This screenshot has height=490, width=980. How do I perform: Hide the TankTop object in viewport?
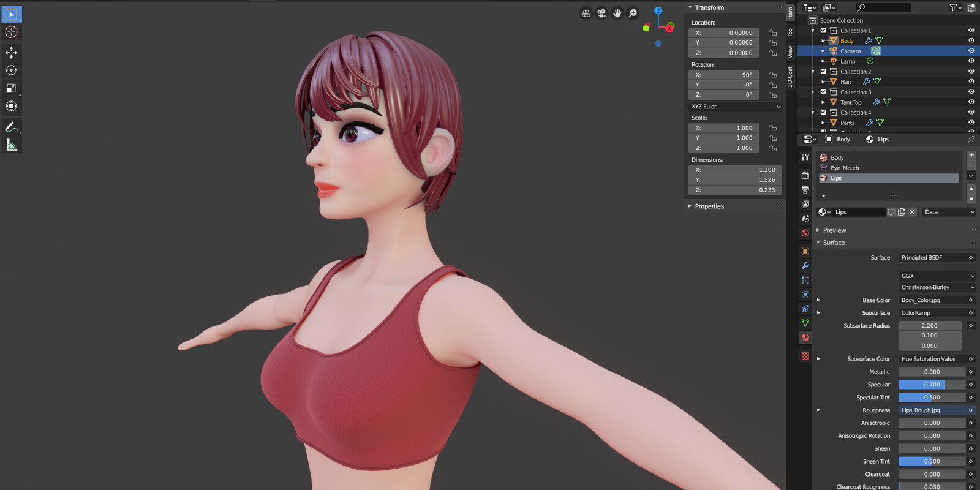[971, 102]
